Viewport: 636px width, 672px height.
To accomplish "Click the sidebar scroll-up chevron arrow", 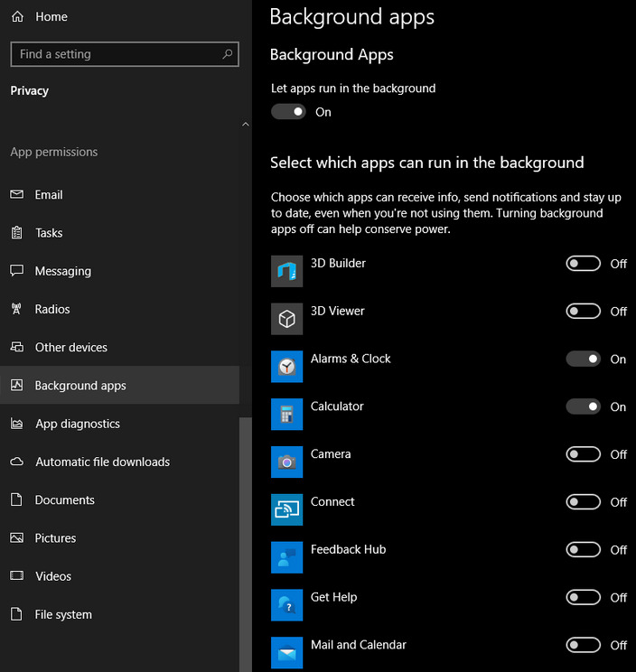I will click(246, 125).
